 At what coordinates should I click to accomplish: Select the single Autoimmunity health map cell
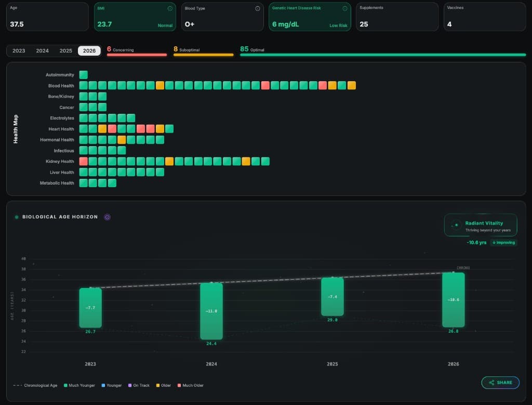tap(84, 75)
